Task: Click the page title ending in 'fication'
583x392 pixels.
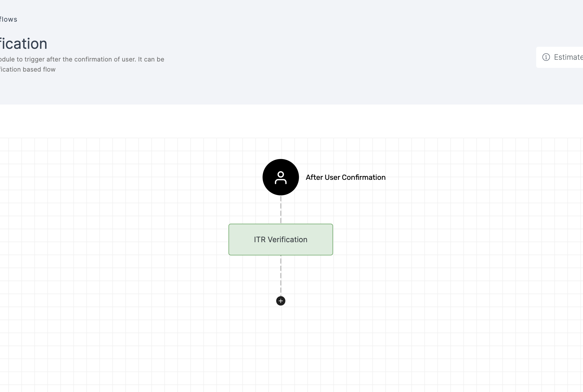Action: pos(24,44)
